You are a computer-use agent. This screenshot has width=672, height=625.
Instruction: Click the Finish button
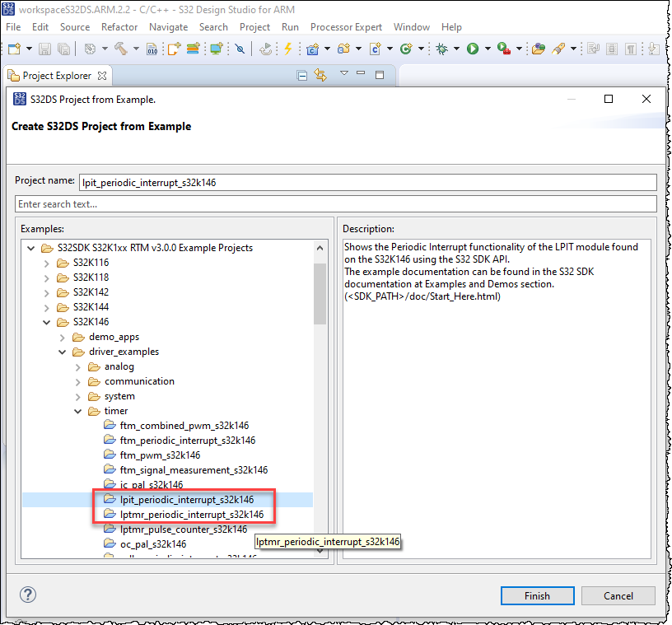(538, 596)
